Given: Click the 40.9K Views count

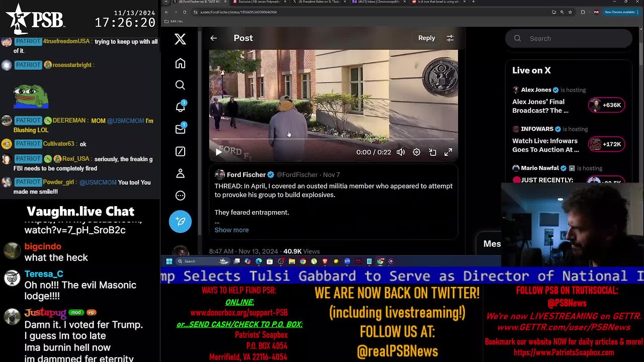Looking at the screenshot, I should 301,251.
